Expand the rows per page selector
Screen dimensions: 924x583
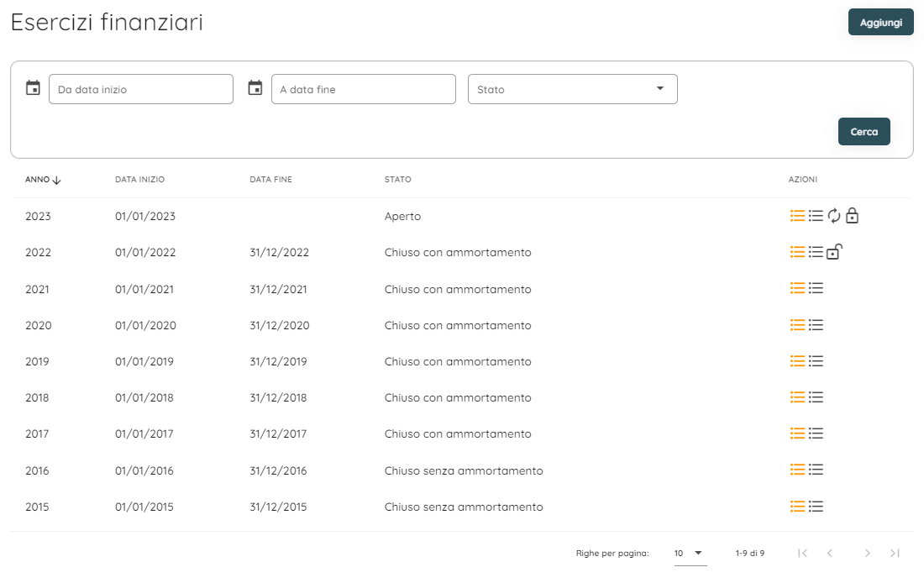(689, 553)
